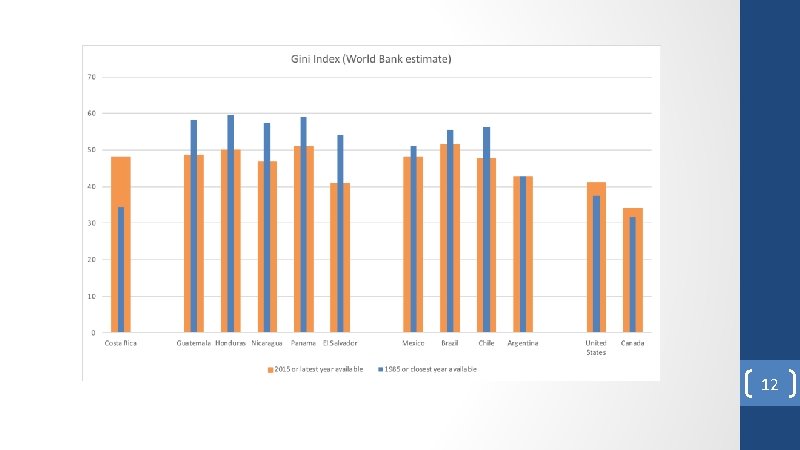
Task: Click the slide number 12 badge
Action: [x=770, y=384]
